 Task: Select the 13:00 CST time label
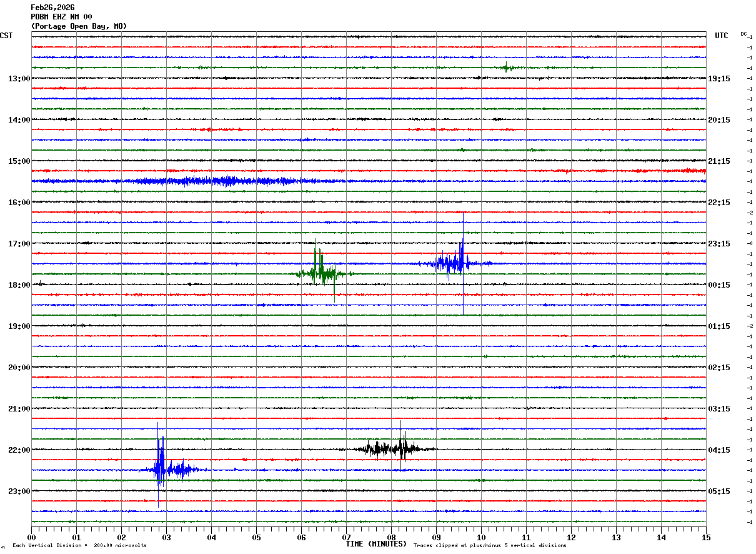click(19, 79)
